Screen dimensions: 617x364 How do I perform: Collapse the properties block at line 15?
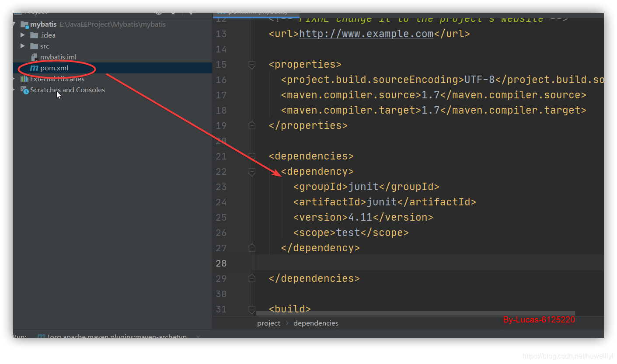252,65
